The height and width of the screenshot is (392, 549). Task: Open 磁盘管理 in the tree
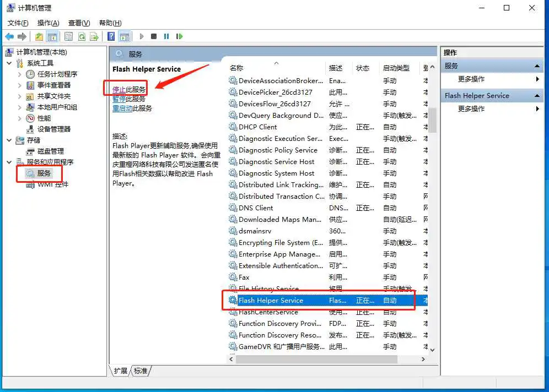click(x=50, y=151)
